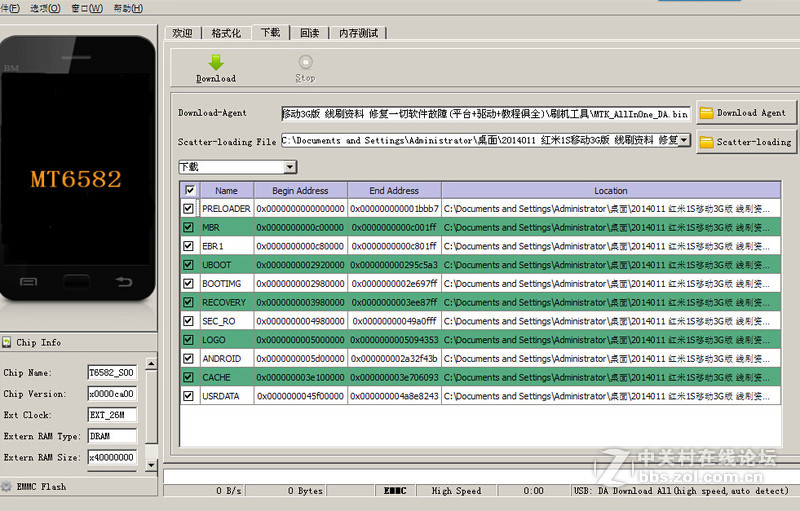Open the 帮助(H) menu
800x511 pixels.
point(128,8)
